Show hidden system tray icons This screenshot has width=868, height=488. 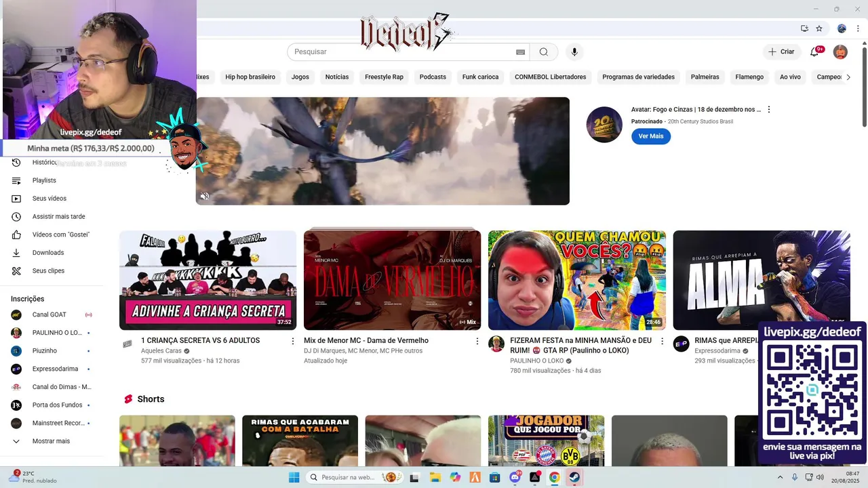[780, 477]
